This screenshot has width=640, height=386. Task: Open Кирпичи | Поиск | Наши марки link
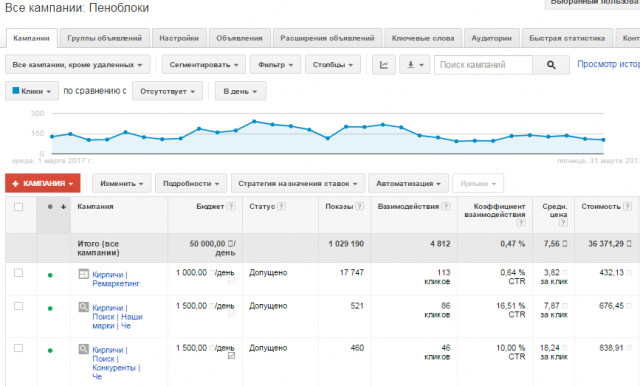coord(117,317)
